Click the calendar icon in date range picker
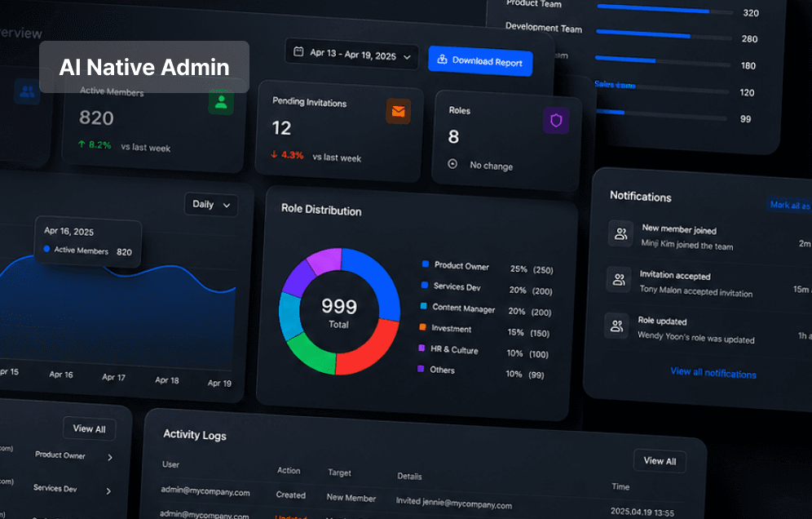This screenshot has height=519, width=812. (298, 51)
